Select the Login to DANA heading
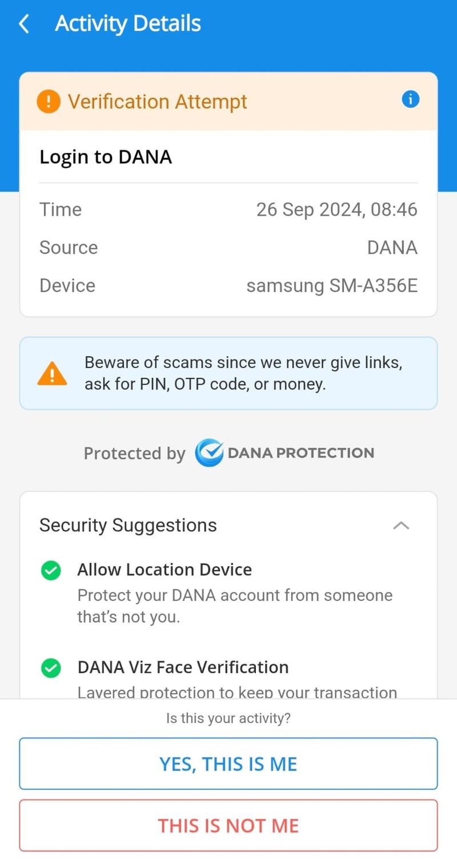This screenshot has width=457, height=868. coord(106,157)
